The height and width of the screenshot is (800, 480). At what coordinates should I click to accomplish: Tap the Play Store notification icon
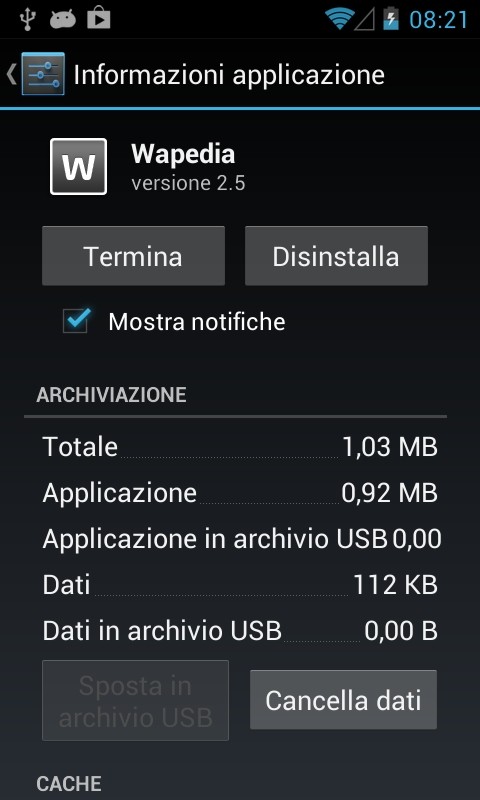coord(99,19)
